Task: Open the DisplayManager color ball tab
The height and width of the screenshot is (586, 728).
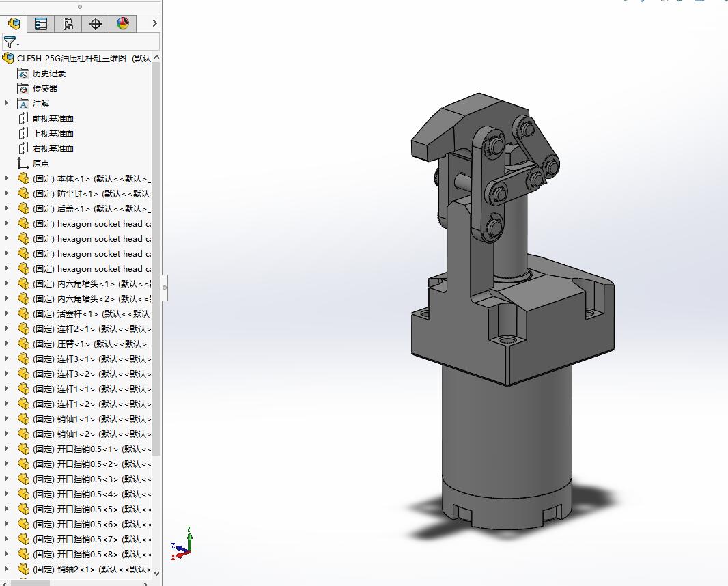Action: (x=122, y=23)
